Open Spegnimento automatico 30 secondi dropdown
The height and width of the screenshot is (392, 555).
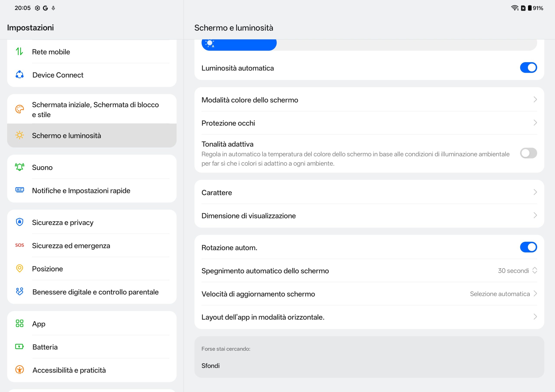tap(517, 271)
